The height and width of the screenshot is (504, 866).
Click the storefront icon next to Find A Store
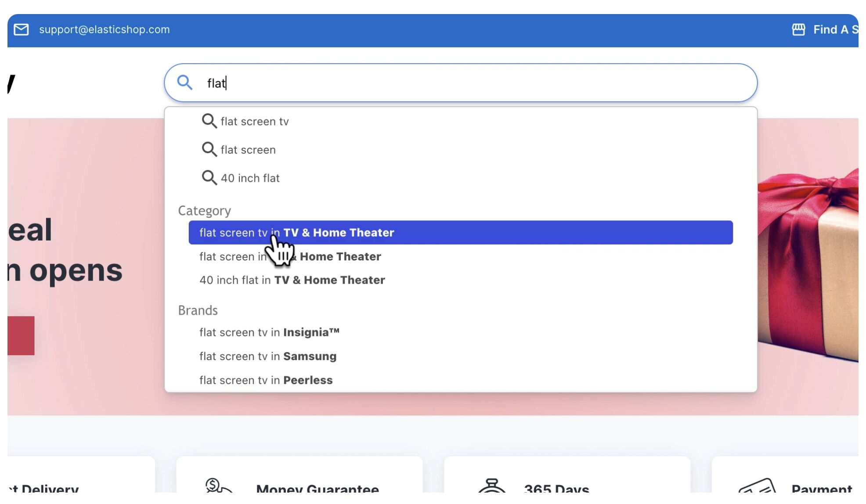pyautogui.click(x=798, y=29)
